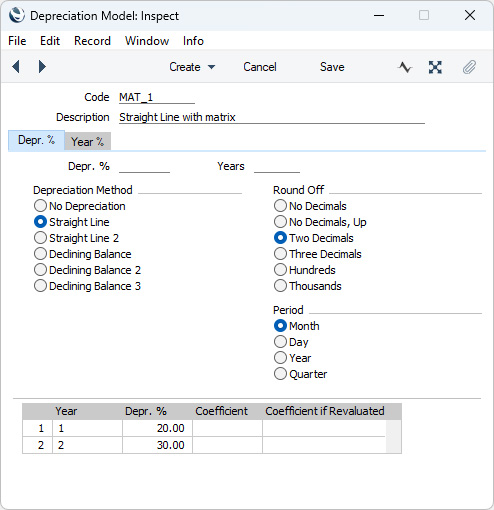Set period to Quarter
494x510 pixels.
tap(300, 374)
